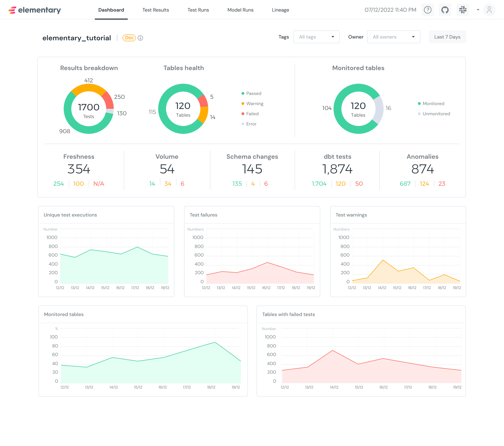Toggle Passed legend item

pos(253,93)
